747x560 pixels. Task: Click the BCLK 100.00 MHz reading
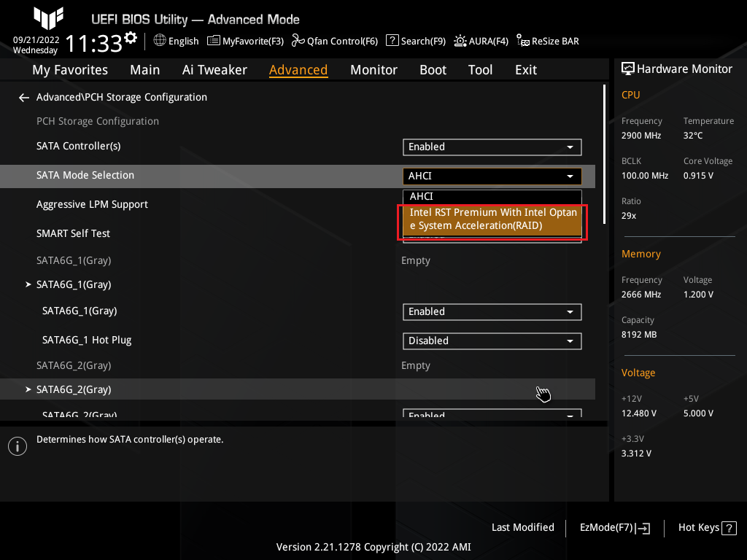click(x=645, y=176)
